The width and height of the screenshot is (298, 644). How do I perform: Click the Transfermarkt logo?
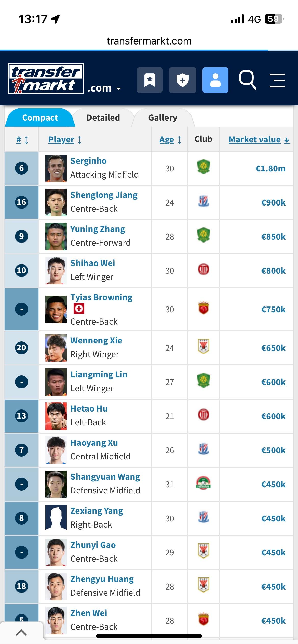point(46,78)
